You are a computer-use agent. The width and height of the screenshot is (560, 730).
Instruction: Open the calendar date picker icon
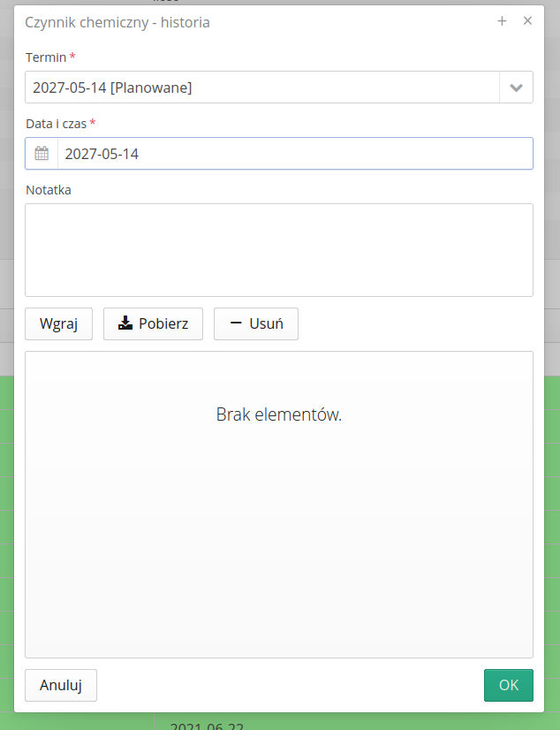click(42, 153)
